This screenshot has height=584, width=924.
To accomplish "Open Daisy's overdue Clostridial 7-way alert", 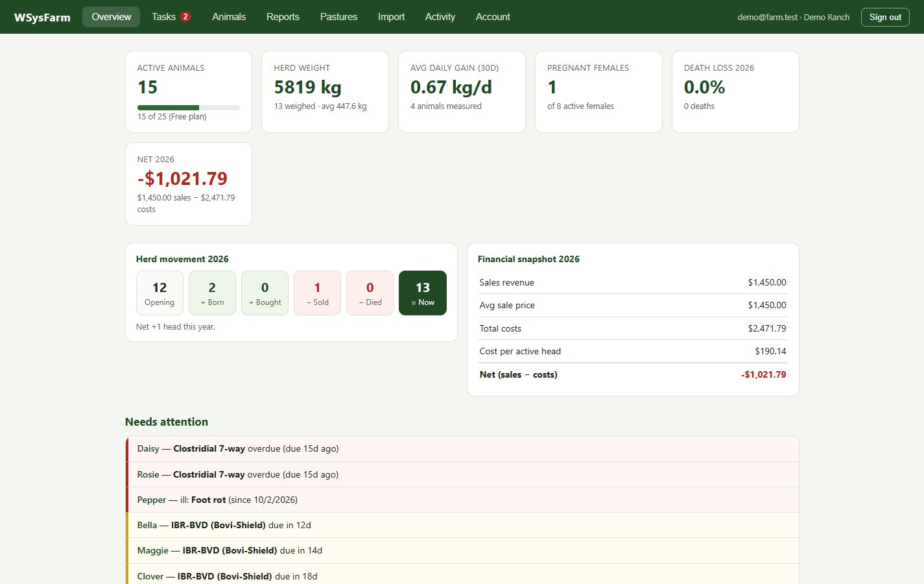I will (x=462, y=448).
